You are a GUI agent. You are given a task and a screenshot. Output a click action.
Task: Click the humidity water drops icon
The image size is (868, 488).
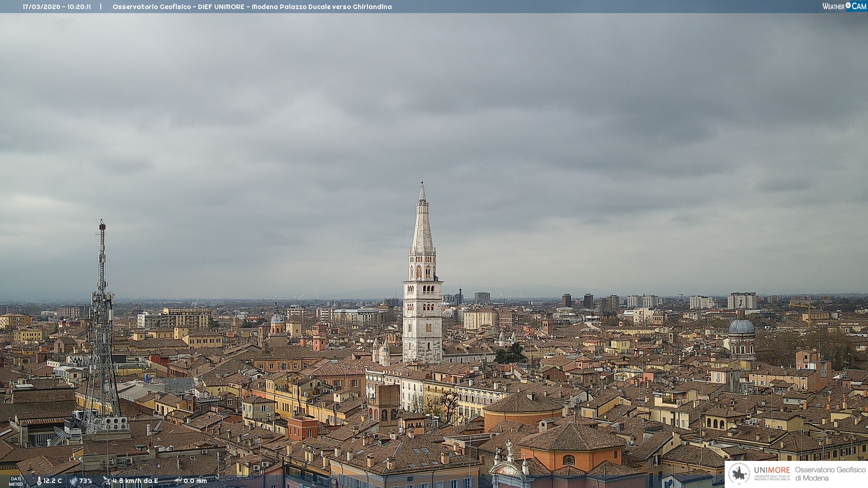click(73, 481)
